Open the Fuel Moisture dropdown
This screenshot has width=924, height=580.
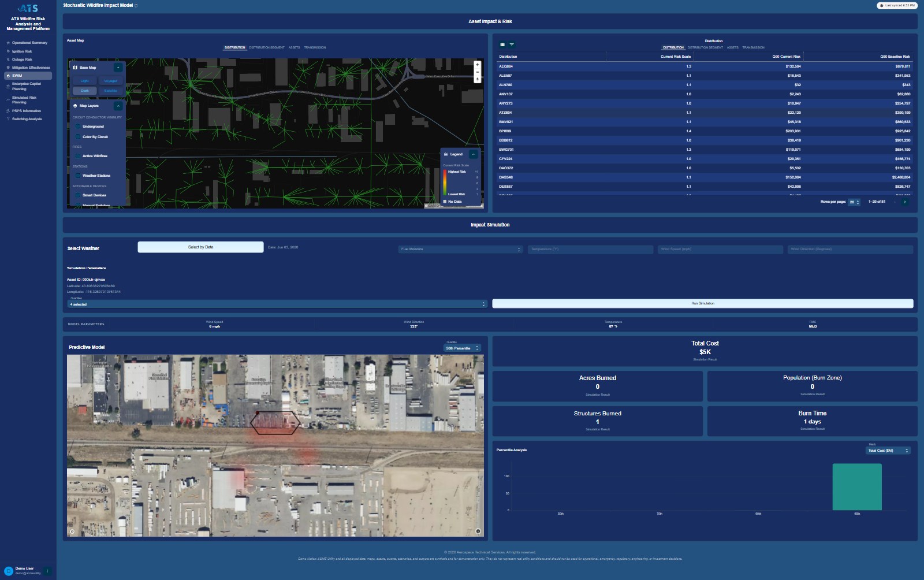coord(460,250)
